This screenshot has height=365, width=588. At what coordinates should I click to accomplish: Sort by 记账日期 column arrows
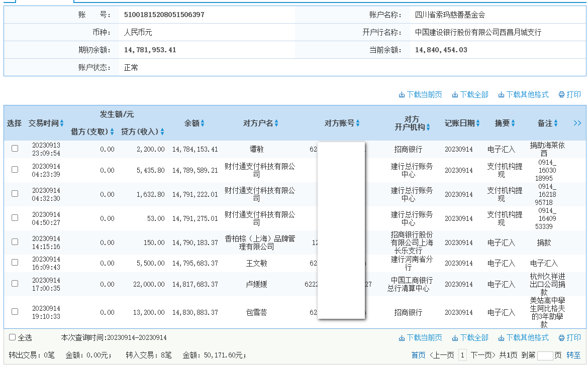pyautogui.click(x=478, y=124)
